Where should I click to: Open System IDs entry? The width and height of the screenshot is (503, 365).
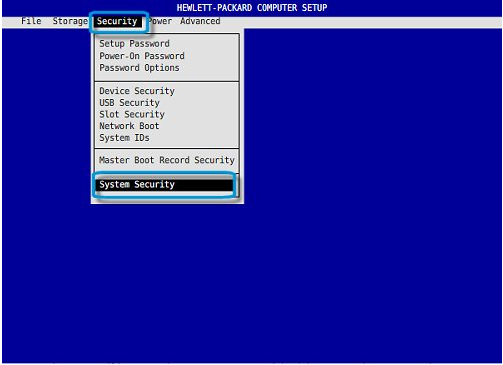point(124,138)
